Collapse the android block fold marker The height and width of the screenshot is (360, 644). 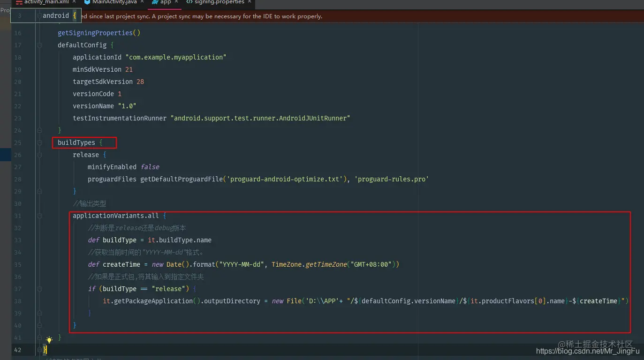pos(38,16)
